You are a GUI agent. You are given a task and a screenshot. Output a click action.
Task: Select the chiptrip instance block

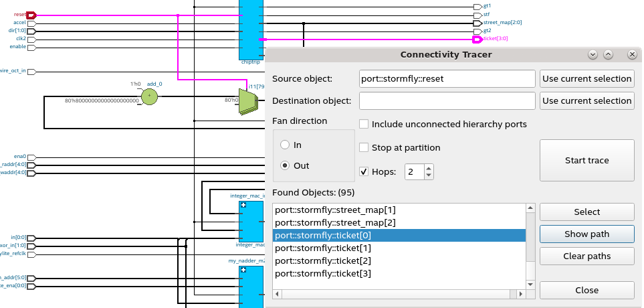[x=251, y=29]
